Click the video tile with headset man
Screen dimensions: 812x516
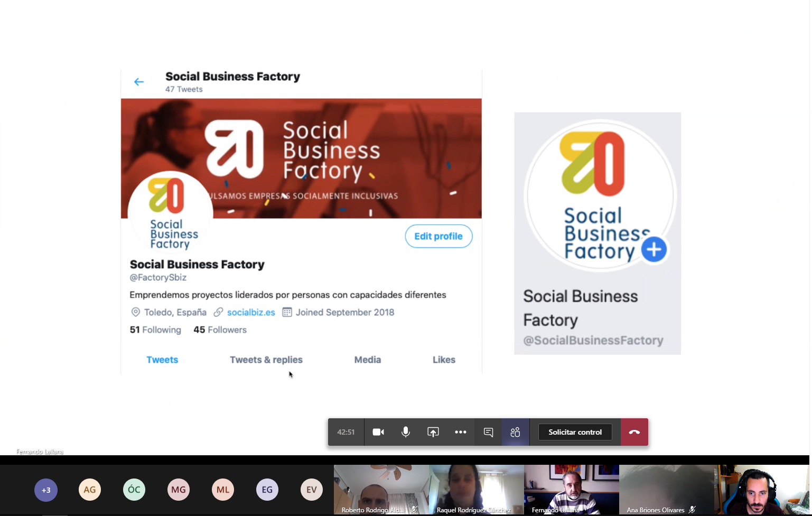[x=762, y=490]
